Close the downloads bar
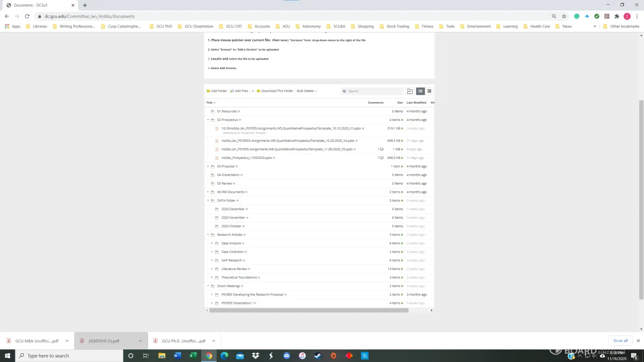The width and height of the screenshot is (644, 362). pyautogui.click(x=638, y=341)
